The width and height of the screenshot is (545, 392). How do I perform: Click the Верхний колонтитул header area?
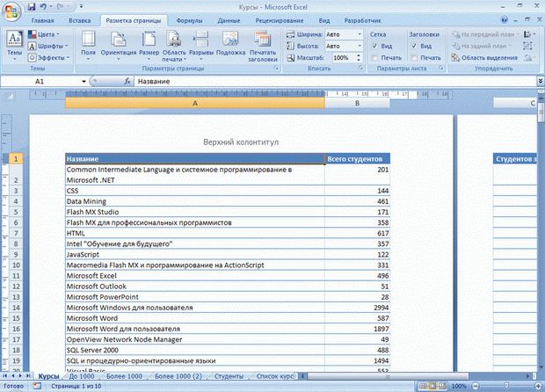click(241, 142)
